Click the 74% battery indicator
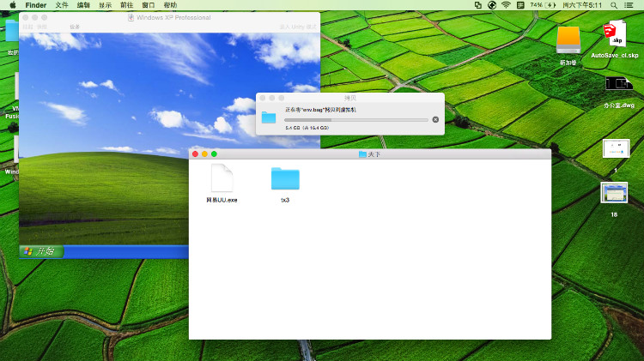 543,5
